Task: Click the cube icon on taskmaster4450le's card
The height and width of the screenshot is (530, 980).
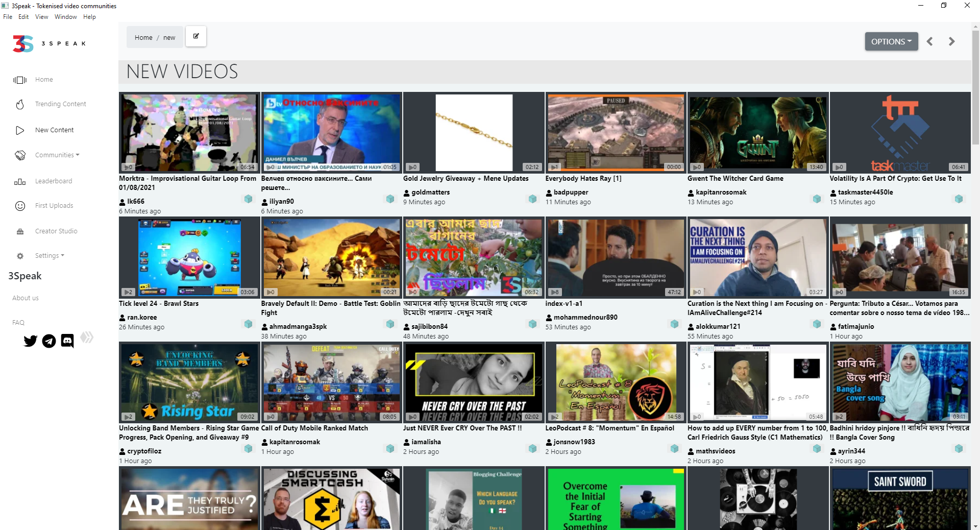Action: (x=959, y=199)
